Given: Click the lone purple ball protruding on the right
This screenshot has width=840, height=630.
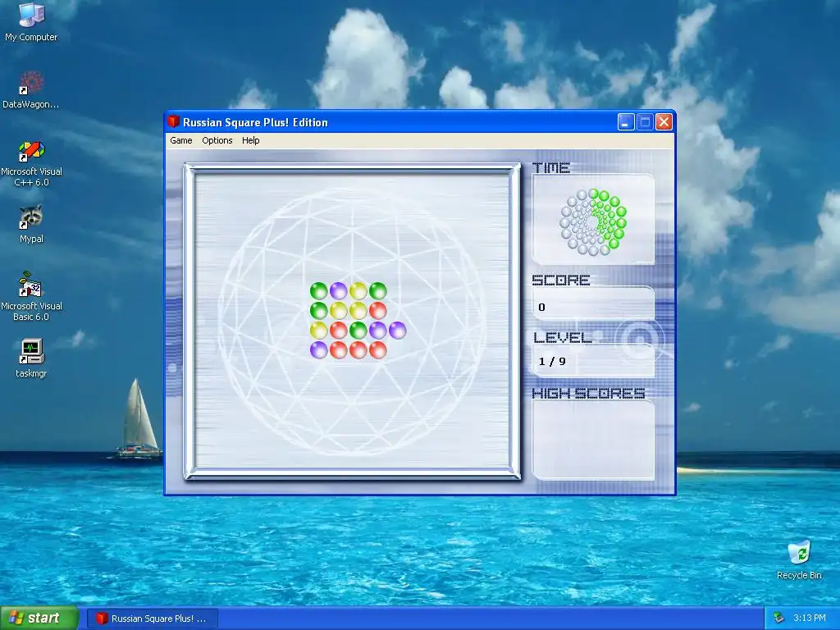Looking at the screenshot, I should (398, 331).
